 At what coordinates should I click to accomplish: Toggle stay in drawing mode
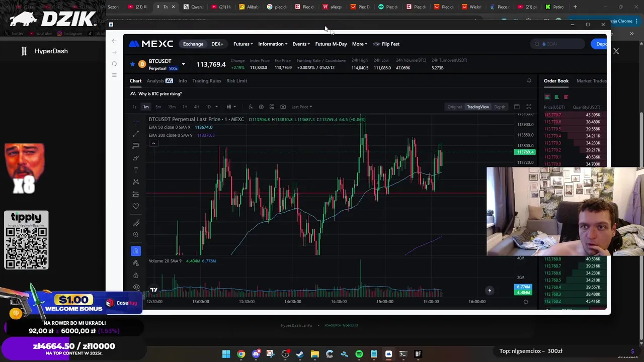pyautogui.click(x=136, y=263)
